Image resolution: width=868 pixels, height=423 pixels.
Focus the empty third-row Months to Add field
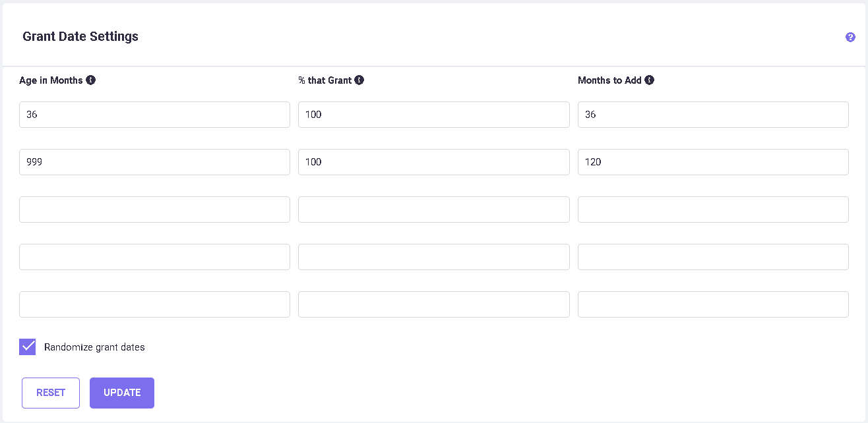[x=713, y=210]
